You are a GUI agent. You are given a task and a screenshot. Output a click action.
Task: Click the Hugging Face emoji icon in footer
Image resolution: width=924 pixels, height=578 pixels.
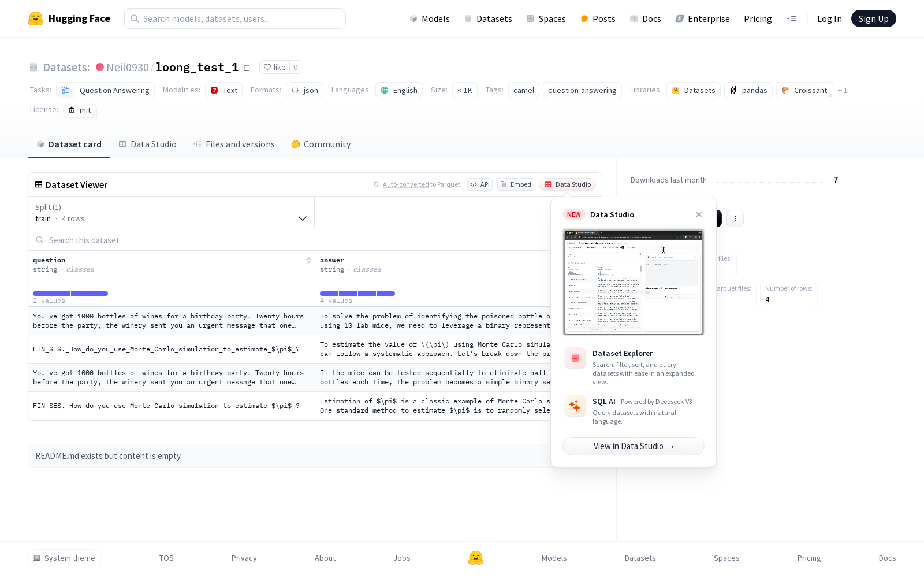tap(476, 558)
